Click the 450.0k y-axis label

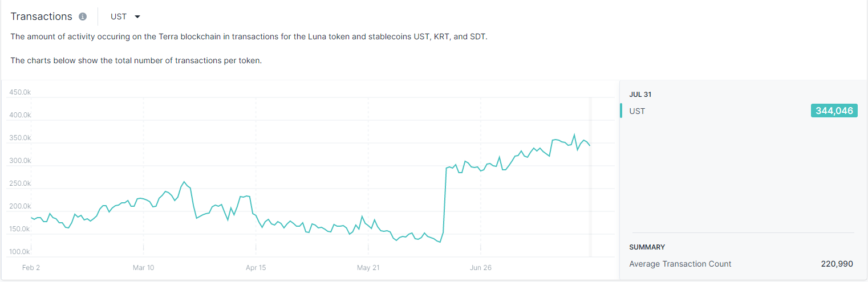pyautogui.click(x=20, y=92)
